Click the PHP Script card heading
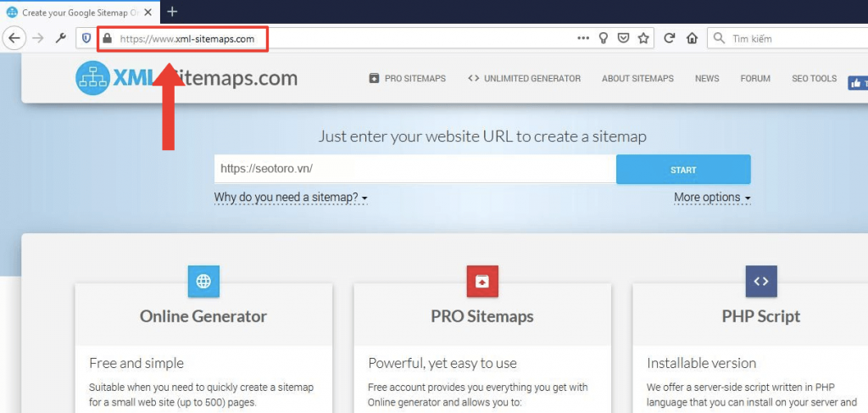Viewport: 868px width, 413px height. 761,316
